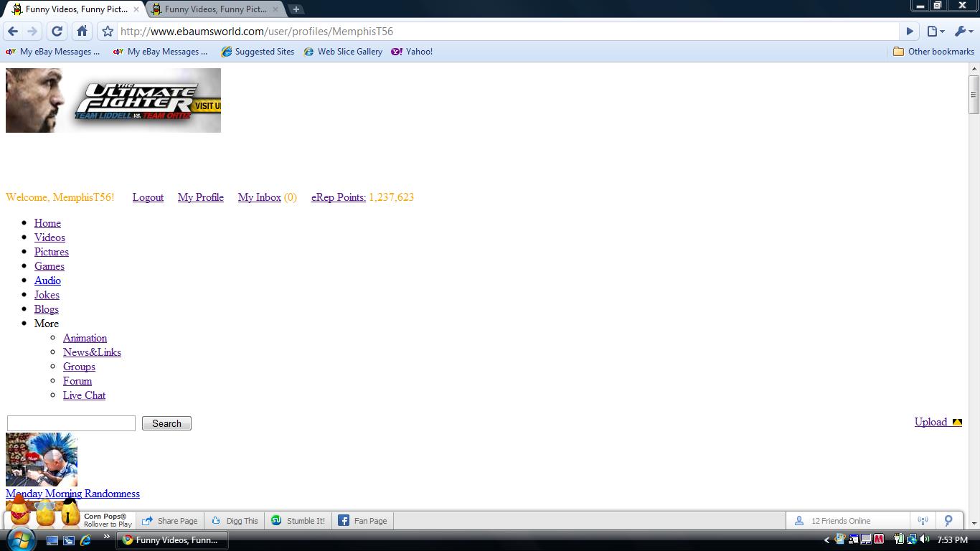
Task: Launch Internet Explorer from quick launch
Action: (x=85, y=540)
